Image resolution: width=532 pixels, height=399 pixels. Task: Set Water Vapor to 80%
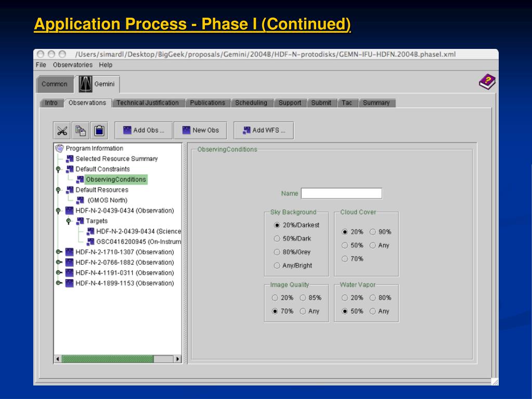pyautogui.click(x=372, y=298)
